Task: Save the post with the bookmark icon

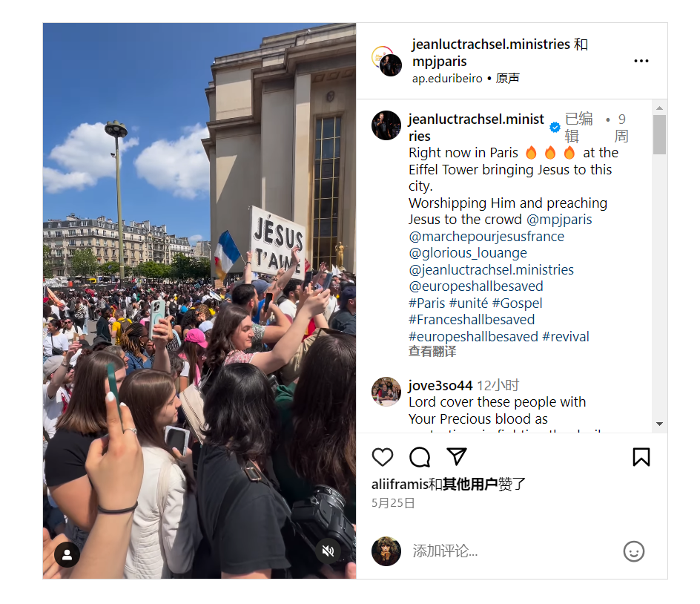Action: coord(641,457)
